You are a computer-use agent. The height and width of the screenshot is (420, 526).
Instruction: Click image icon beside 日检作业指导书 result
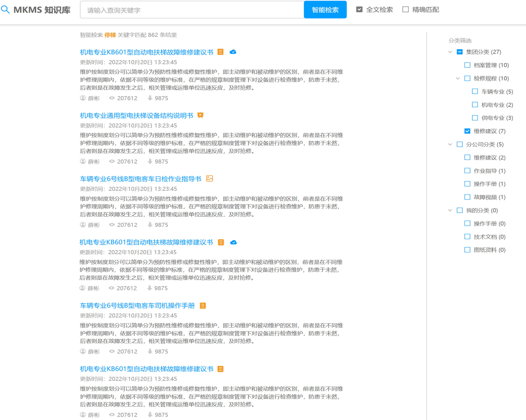coord(209,179)
